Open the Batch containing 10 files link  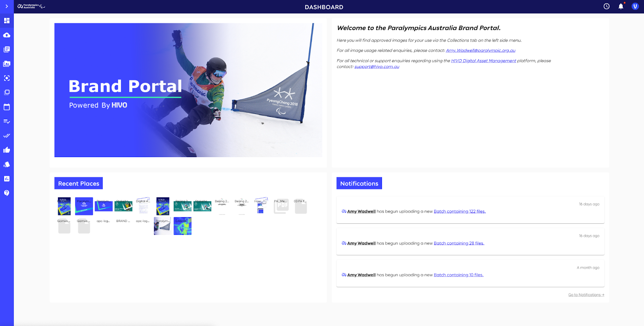(x=458, y=275)
